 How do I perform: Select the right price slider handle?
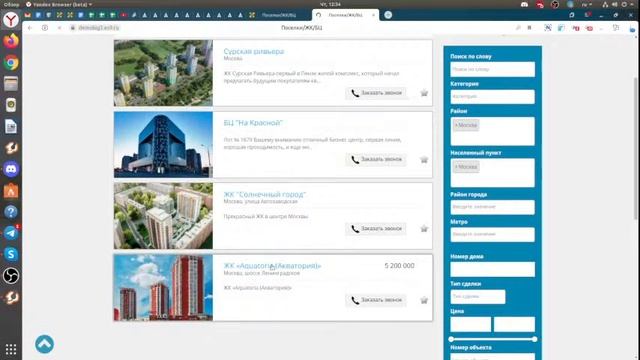pos(534,339)
